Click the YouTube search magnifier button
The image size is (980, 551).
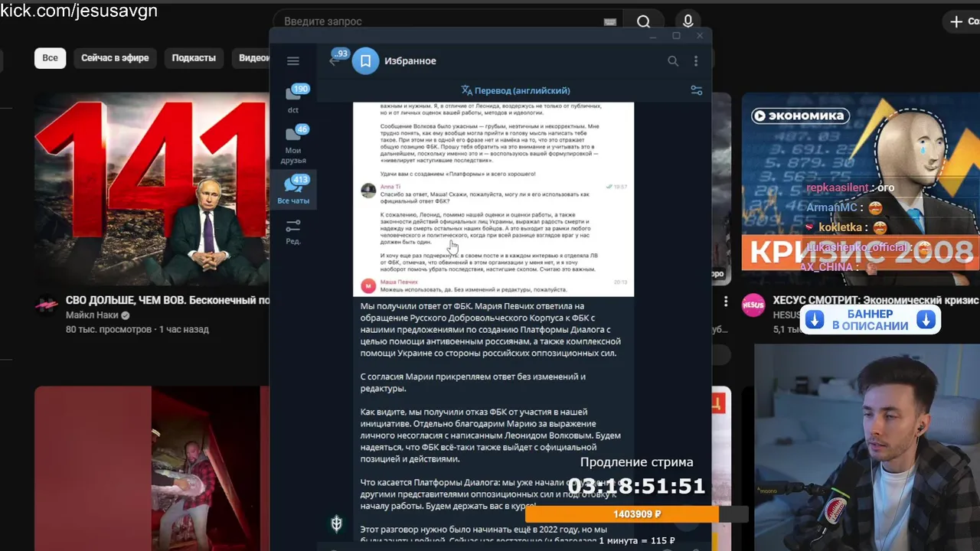tap(644, 21)
